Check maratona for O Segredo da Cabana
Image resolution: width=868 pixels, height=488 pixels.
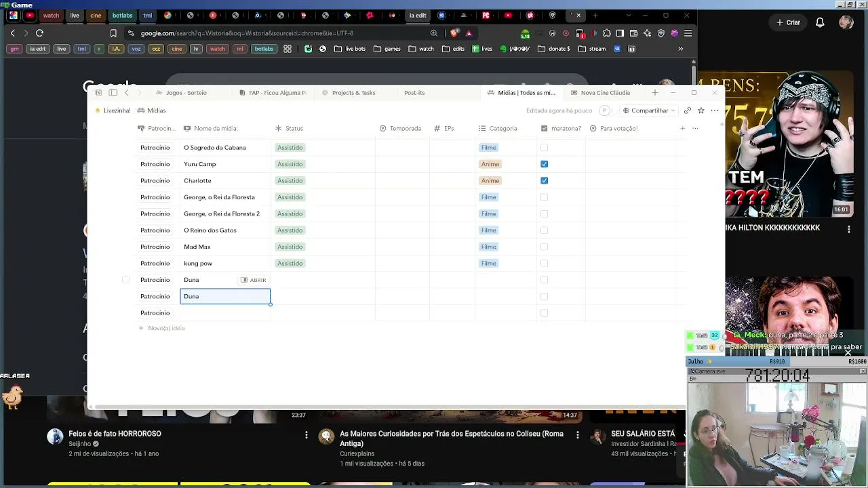544,148
